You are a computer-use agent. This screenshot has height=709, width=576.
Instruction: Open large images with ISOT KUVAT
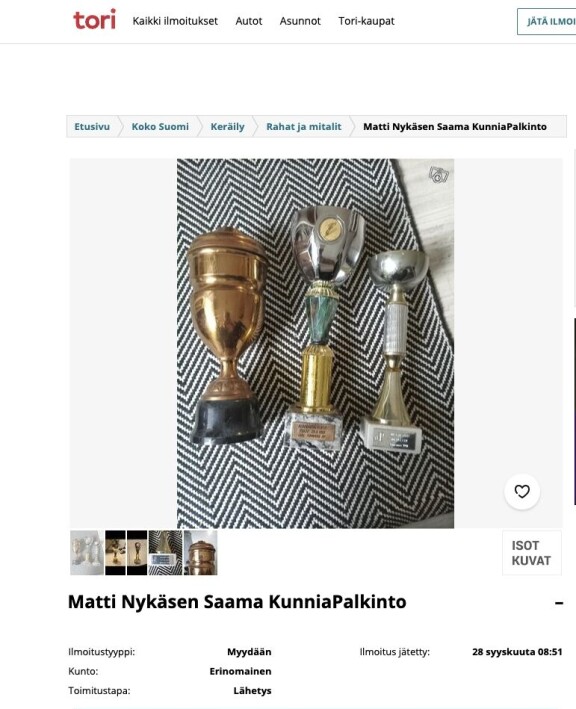pos(532,553)
